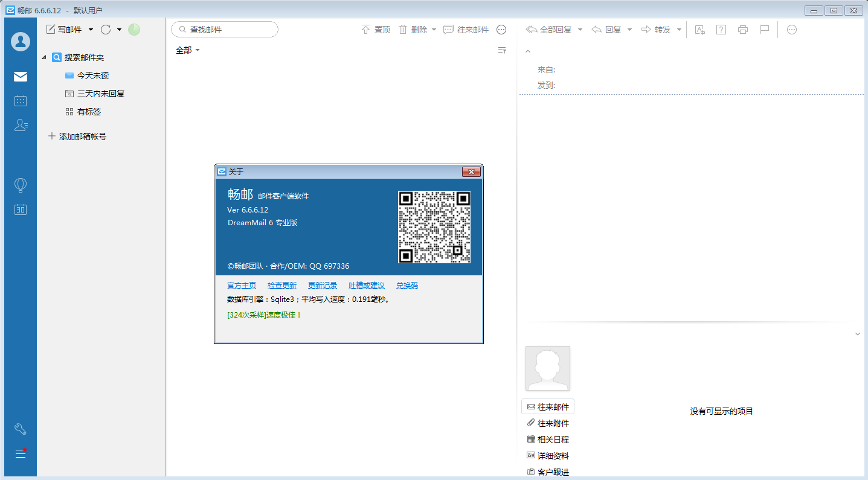
Task: Collapse the 搜索邮件夹 tree node
Action: click(x=44, y=57)
